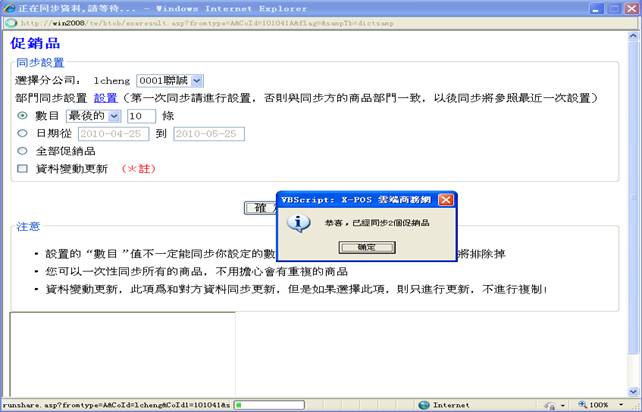Click the quantity field showing 10

pos(140,116)
